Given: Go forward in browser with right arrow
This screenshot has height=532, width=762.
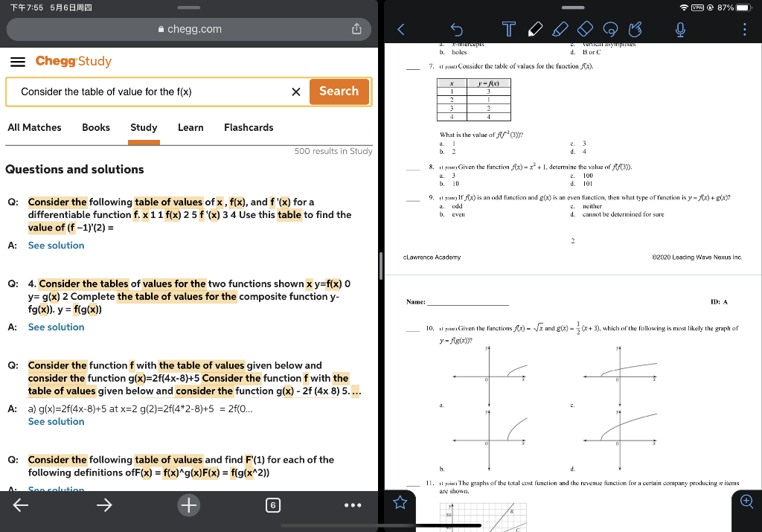Looking at the screenshot, I should pos(104,505).
